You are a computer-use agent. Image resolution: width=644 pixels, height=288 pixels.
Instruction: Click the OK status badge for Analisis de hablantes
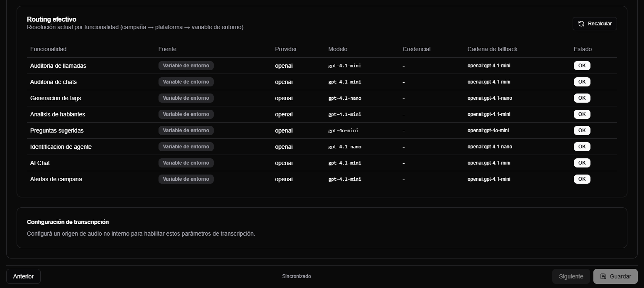(582, 114)
